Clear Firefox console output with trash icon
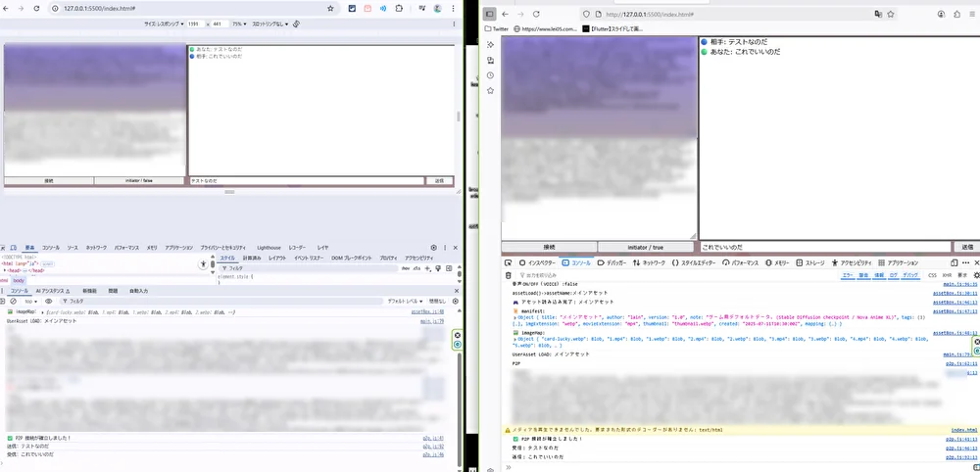 click(x=509, y=275)
